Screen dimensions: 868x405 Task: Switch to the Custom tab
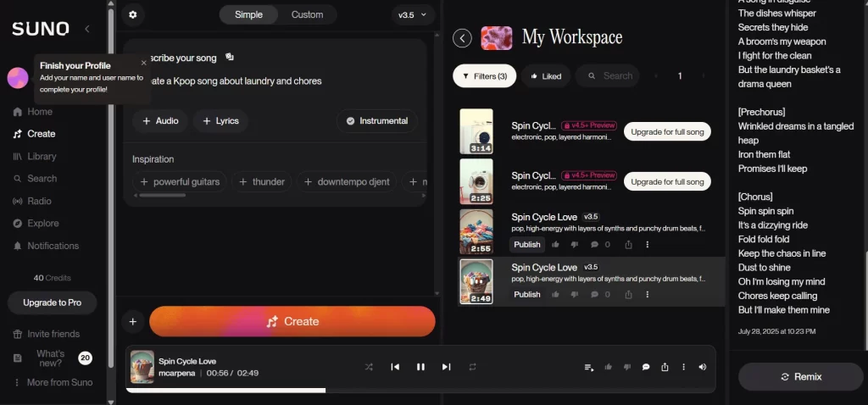pyautogui.click(x=307, y=14)
